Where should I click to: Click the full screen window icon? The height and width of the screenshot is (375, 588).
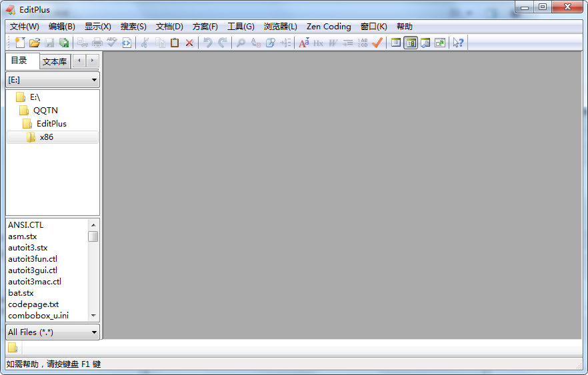pyautogui.click(x=440, y=43)
